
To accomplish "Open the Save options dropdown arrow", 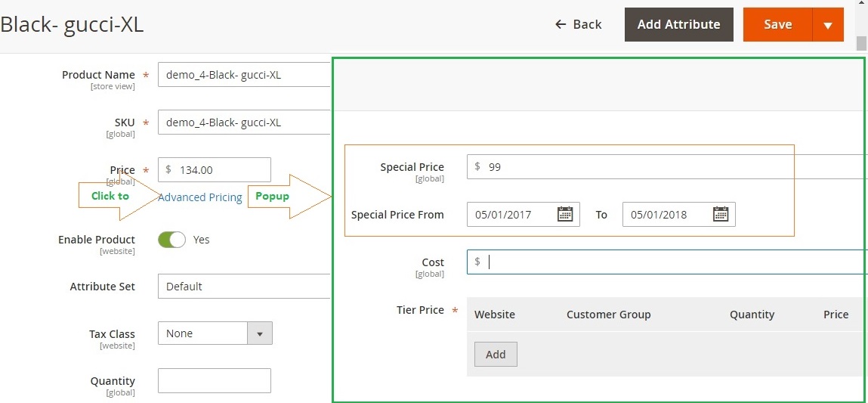I will 828,25.
